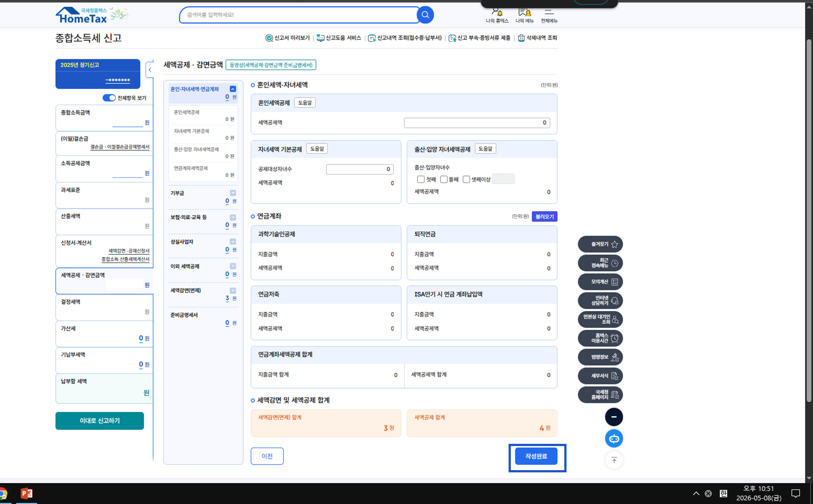Select 종합소득금액 in left summary
The width and height of the screenshot is (813, 504).
tap(104, 118)
